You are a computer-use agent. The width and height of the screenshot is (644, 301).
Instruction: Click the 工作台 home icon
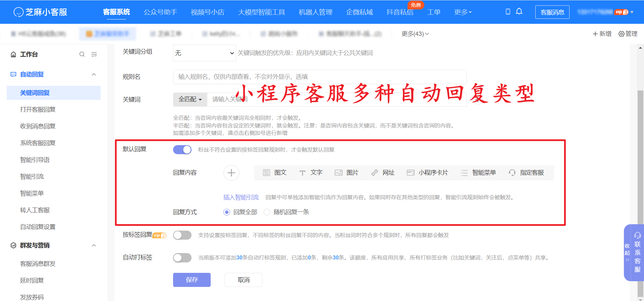coord(13,54)
